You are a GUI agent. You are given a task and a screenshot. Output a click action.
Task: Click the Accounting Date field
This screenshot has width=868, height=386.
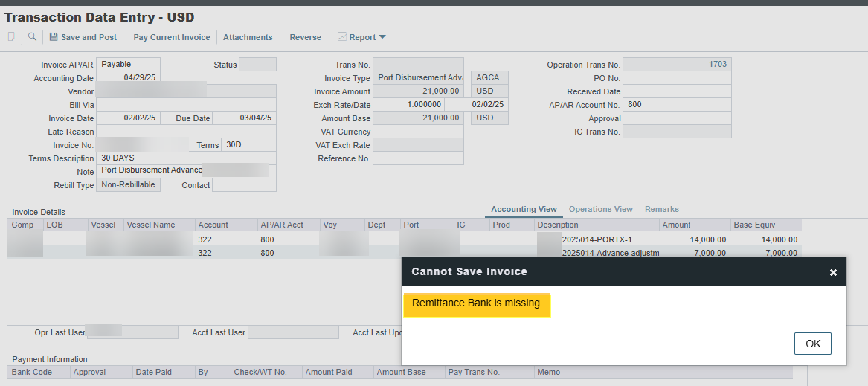[128, 78]
